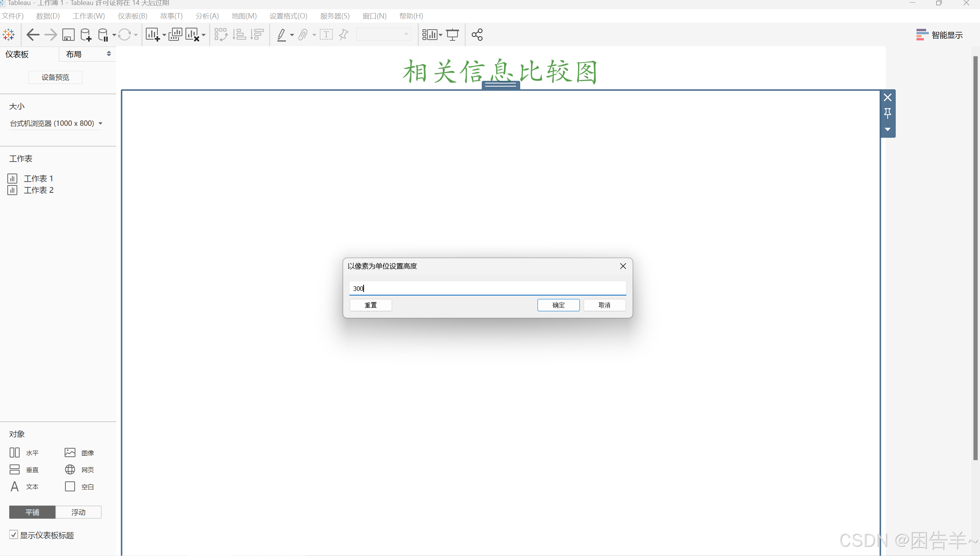Click the height pixel input field
The height and width of the screenshot is (556, 980).
[x=487, y=288]
